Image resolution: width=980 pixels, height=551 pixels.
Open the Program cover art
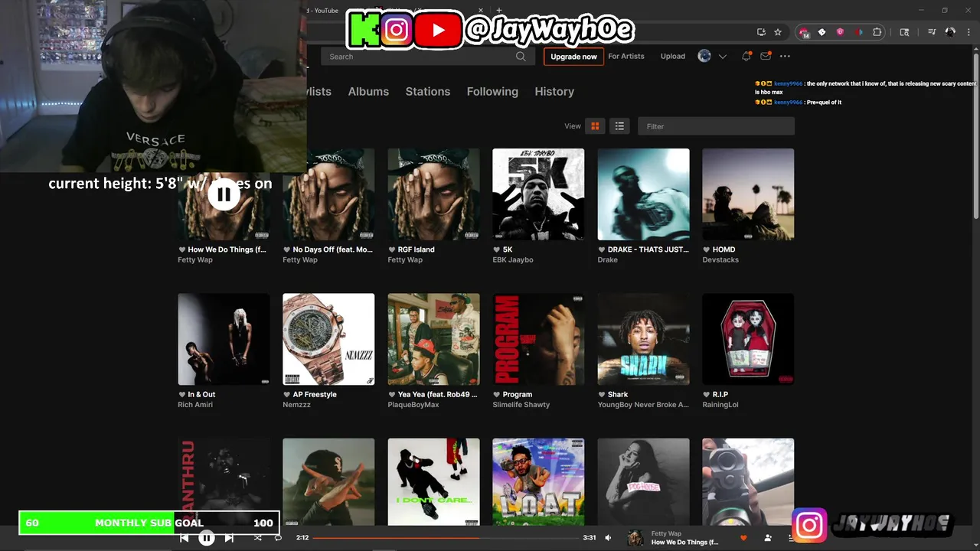tap(538, 339)
